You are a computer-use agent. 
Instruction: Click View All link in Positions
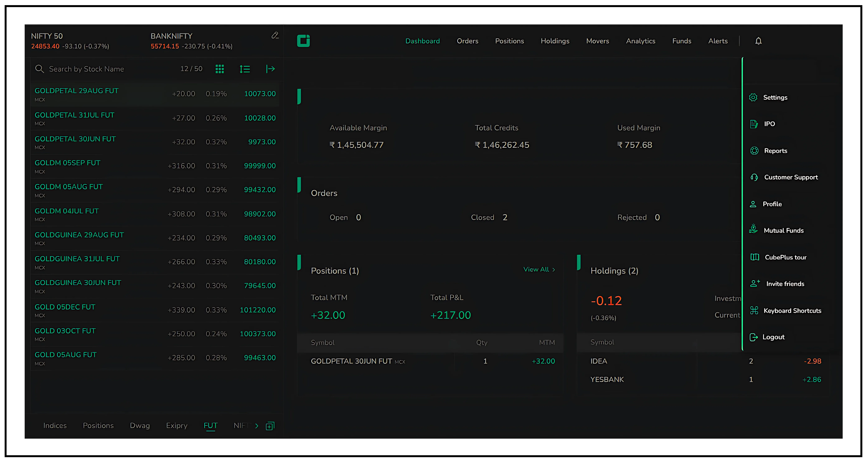click(x=539, y=269)
